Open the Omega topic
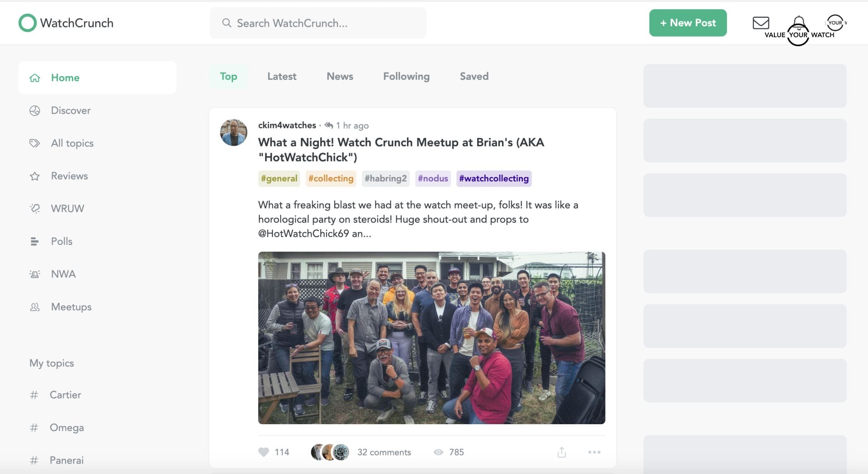The height and width of the screenshot is (474, 868). [66, 427]
